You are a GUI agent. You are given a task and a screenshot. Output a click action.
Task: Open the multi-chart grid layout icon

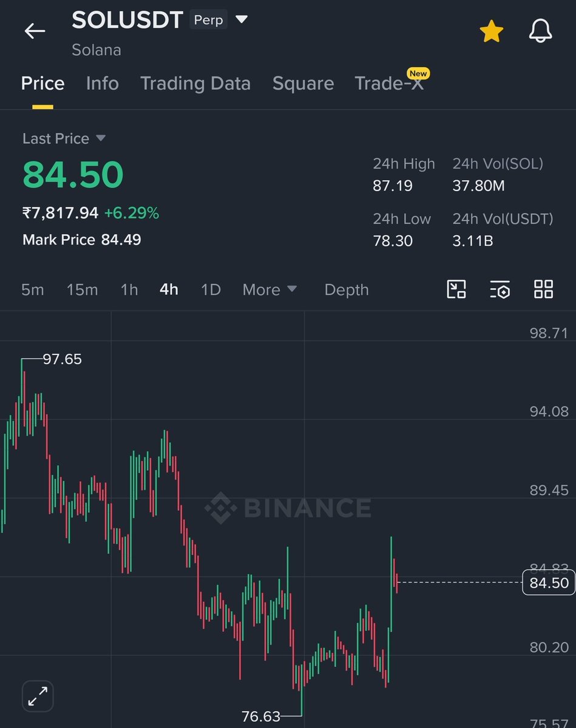(543, 289)
